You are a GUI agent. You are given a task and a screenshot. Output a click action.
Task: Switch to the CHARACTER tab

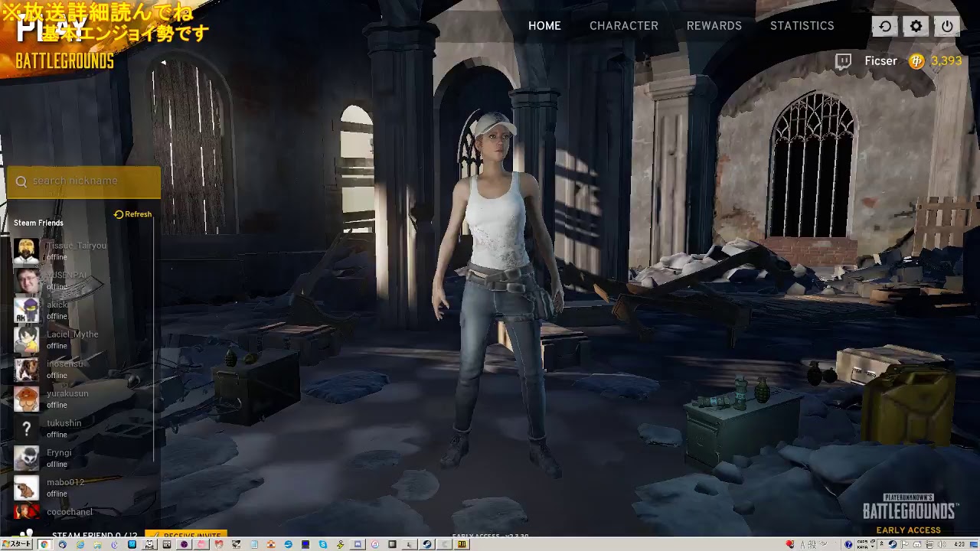[624, 25]
